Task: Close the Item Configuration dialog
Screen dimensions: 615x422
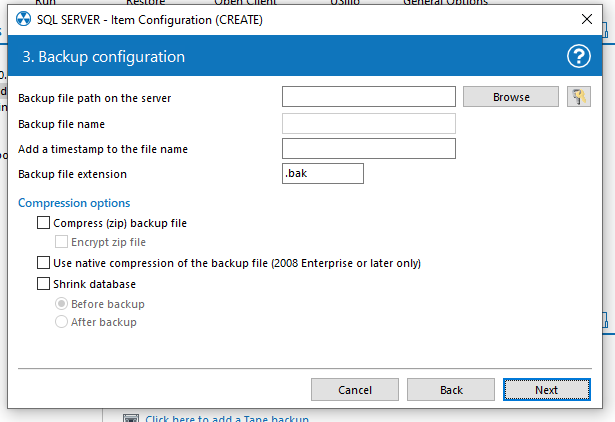Action: [x=586, y=19]
